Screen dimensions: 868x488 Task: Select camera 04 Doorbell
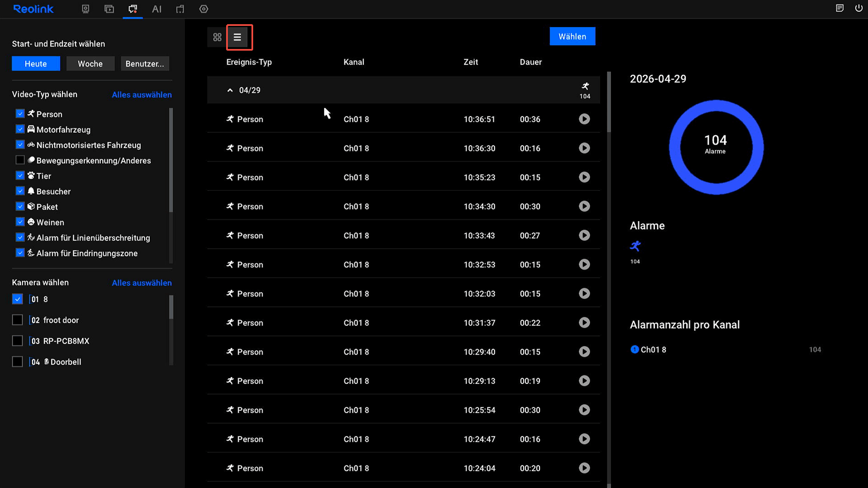tap(17, 362)
